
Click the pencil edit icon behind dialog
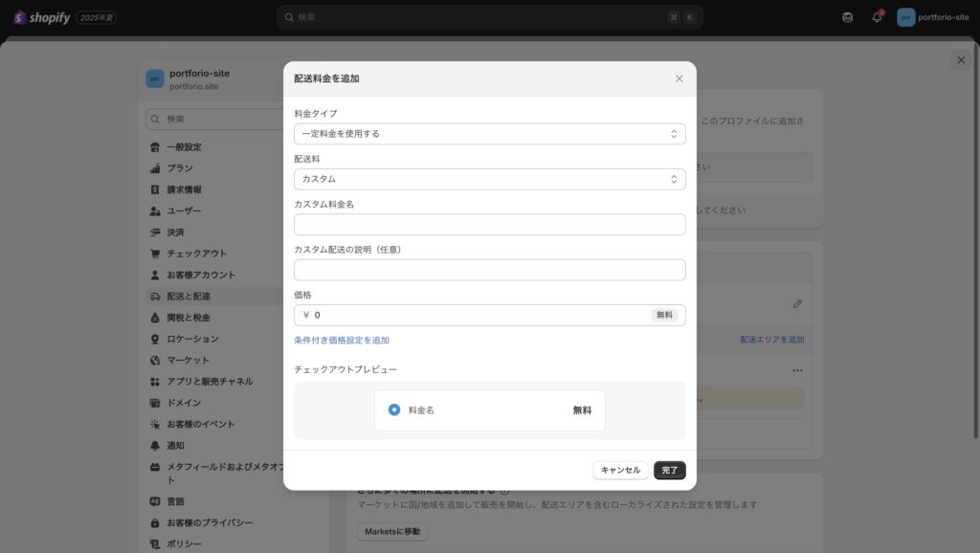[x=797, y=303]
